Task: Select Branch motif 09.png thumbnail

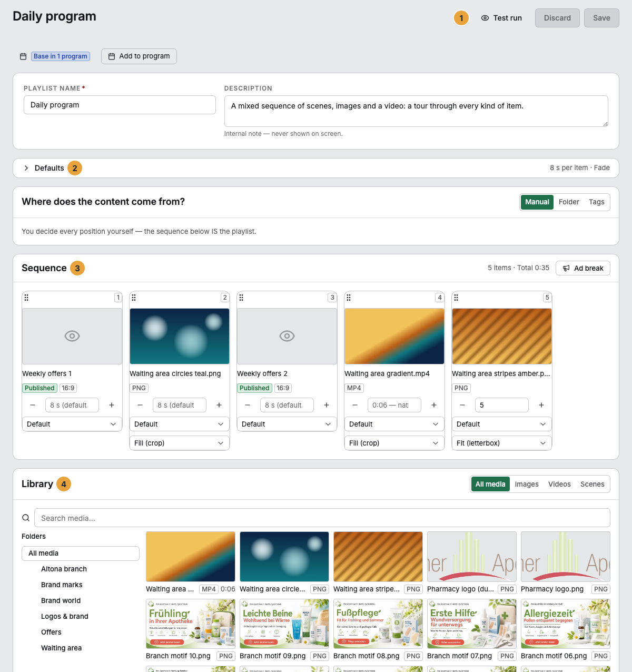Action: point(284,624)
